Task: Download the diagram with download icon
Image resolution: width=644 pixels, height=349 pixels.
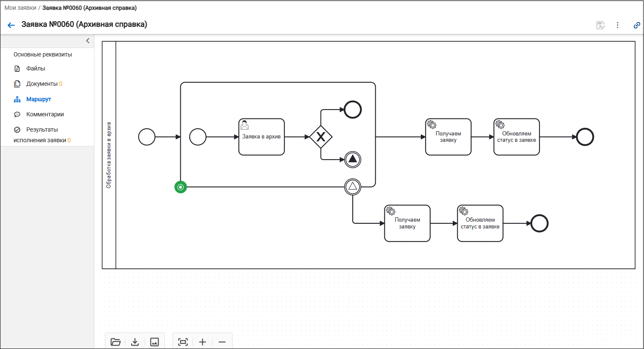Action: (x=135, y=342)
